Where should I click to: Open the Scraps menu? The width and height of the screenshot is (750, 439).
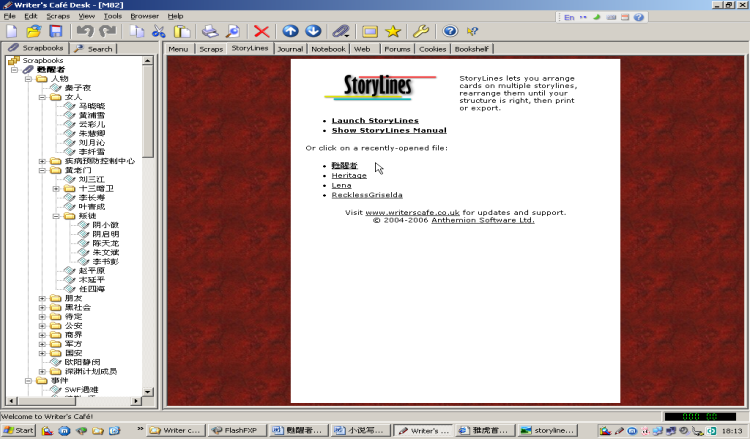click(58, 16)
